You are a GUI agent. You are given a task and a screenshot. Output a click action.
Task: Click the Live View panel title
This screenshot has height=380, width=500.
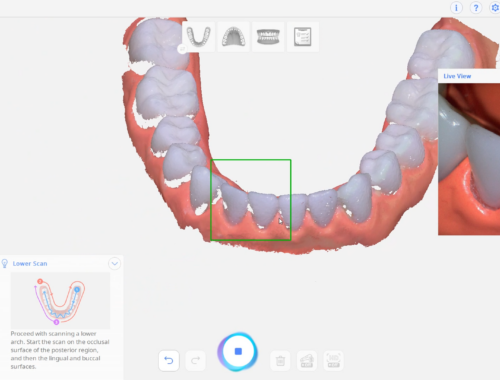[457, 76]
